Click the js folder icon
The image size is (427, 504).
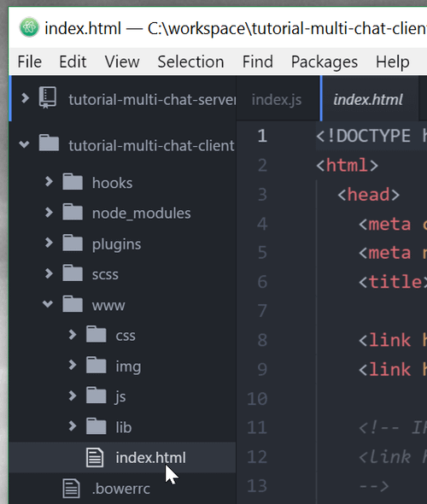pyautogui.click(x=96, y=396)
